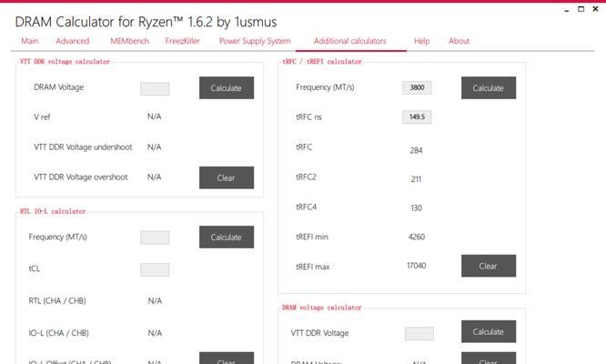This screenshot has width=606, height=364.
Task: Focus the DRAM Voltage input field
Action: point(155,88)
